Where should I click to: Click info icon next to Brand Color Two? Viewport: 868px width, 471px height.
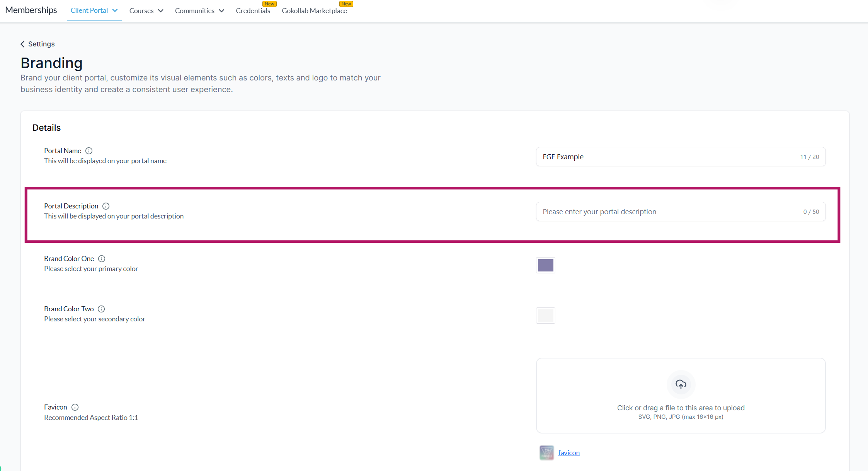tap(101, 309)
